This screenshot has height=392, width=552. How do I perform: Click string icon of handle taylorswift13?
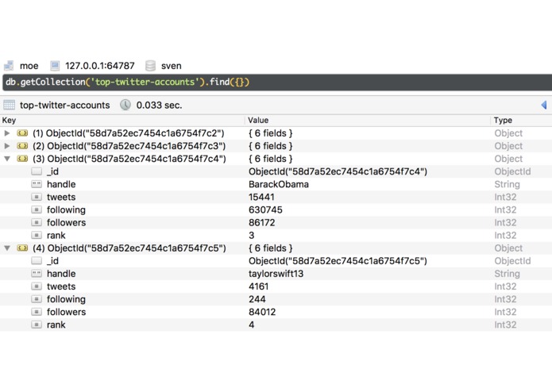click(x=37, y=273)
